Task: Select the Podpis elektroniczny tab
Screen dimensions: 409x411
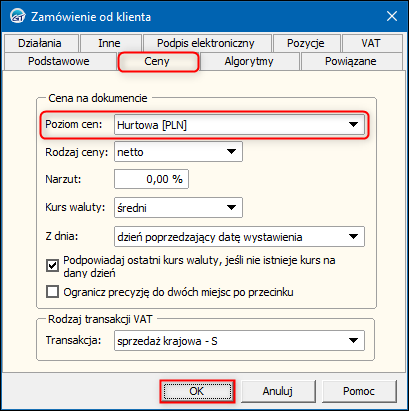Action: click(x=206, y=43)
